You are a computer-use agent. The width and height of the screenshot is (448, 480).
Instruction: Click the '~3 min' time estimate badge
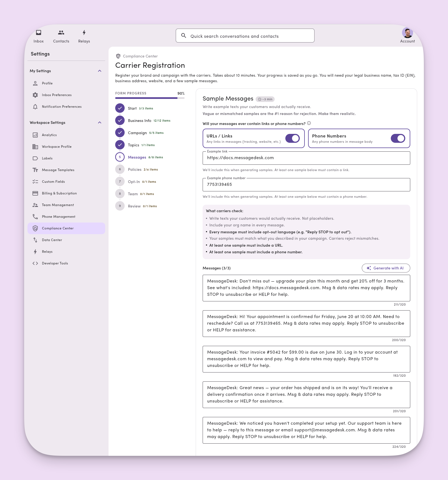coord(265,99)
